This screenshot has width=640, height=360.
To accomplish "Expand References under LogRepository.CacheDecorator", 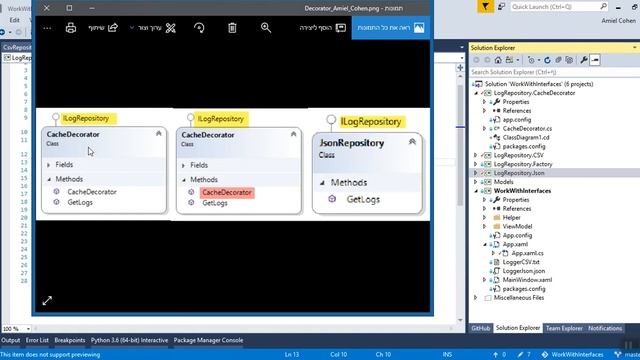I will 484,111.
